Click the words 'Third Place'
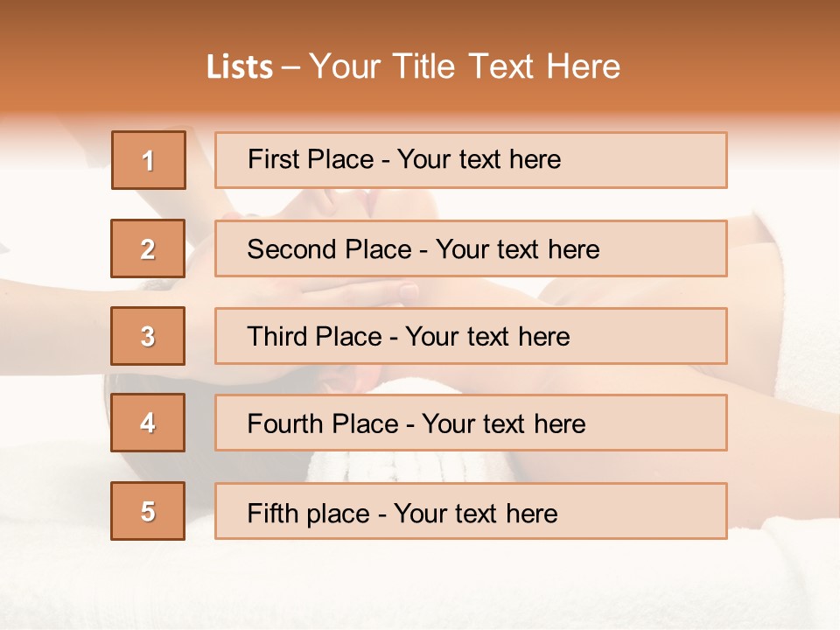The width and height of the screenshot is (840, 630). click(315, 336)
